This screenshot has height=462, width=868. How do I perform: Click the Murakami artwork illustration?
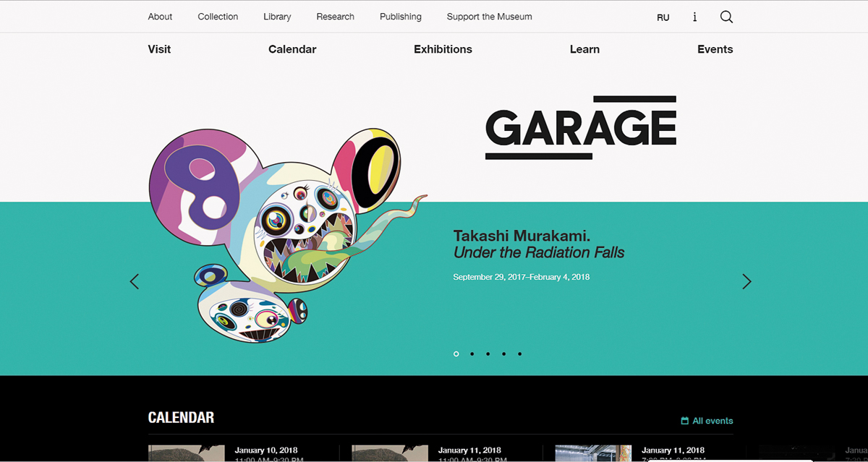coord(288,235)
